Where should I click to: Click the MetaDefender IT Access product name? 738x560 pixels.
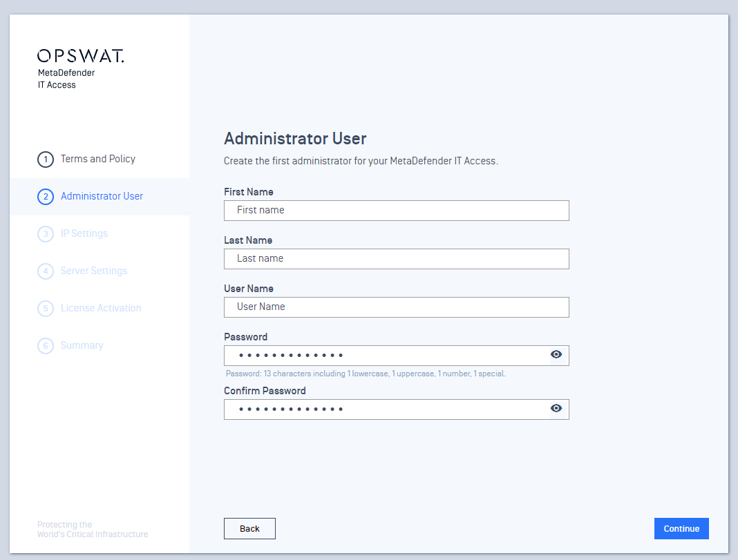[x=66, y=79]
